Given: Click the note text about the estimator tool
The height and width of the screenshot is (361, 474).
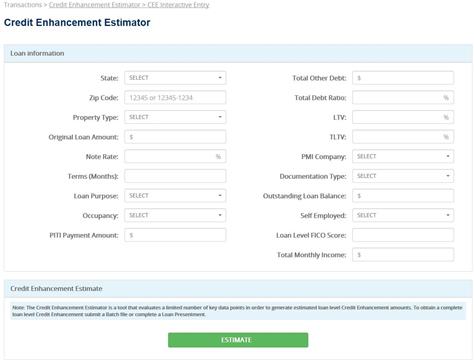Looking at the screenshot, I should tap(237, 311).
